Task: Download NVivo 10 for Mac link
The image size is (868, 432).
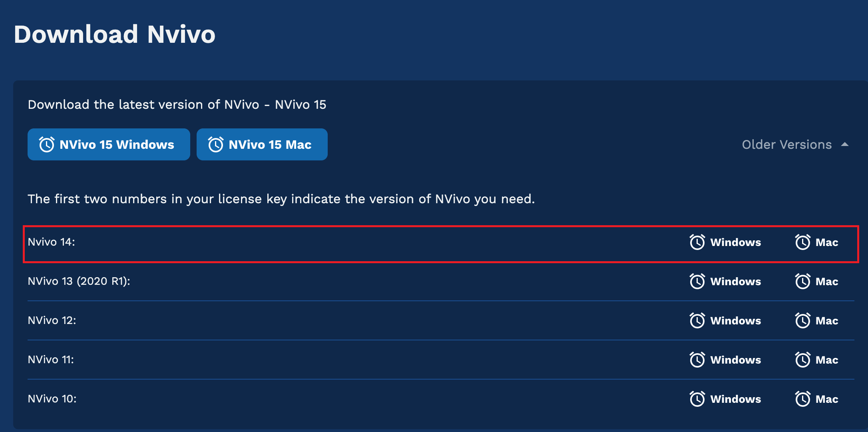Action: 816,399
